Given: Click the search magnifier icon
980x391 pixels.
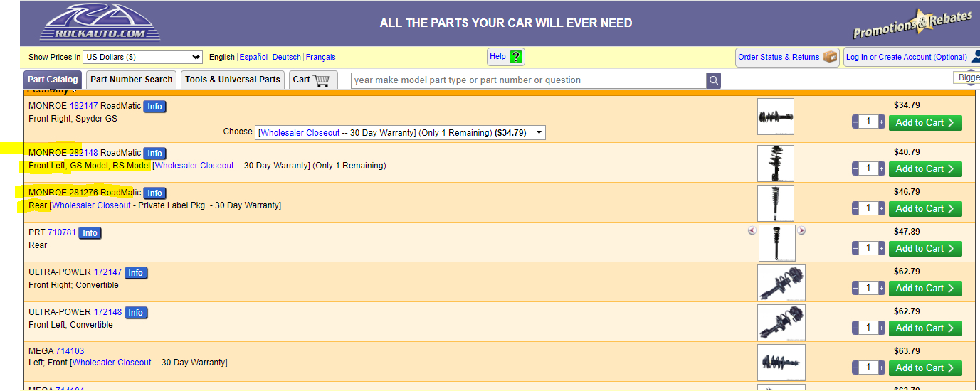Looking at the screenshot, I should pyautogui.click(x=713, y=80).
